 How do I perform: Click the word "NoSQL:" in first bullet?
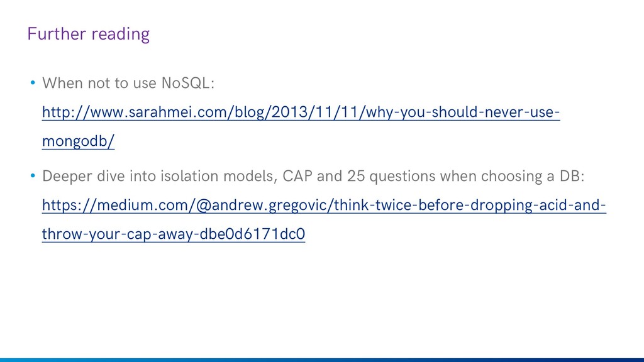[187, 83]
